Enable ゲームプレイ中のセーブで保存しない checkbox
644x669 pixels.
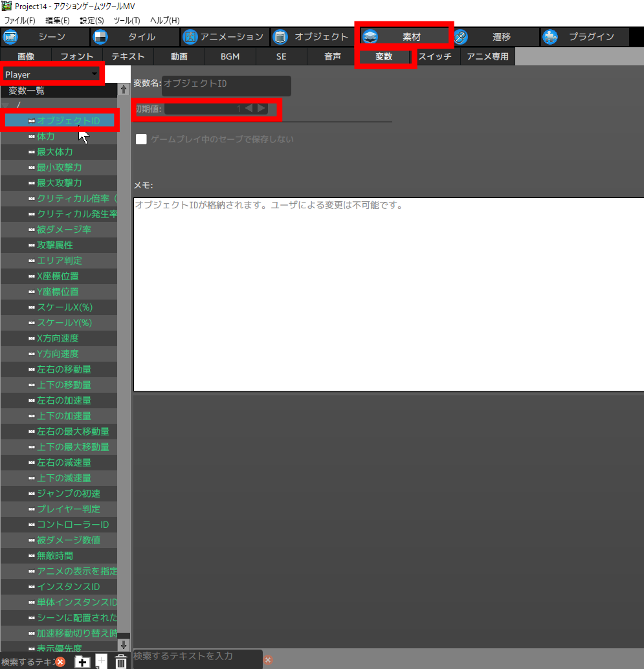point(141,139)
